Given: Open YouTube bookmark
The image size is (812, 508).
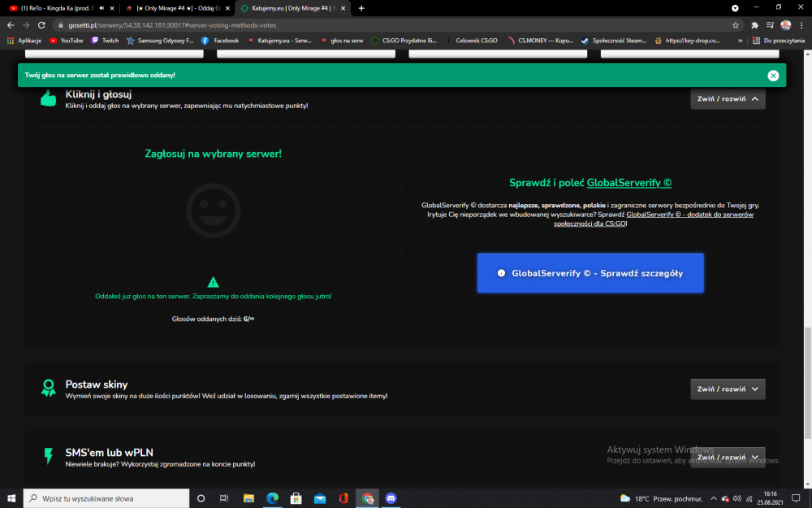Looking at the screenshot, I should pos(67,41).
